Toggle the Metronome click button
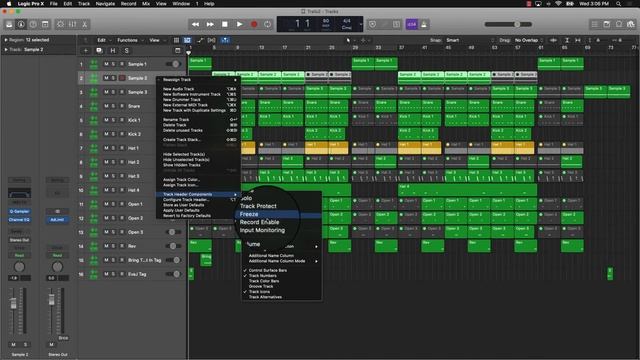 click(x=424, y=24)
